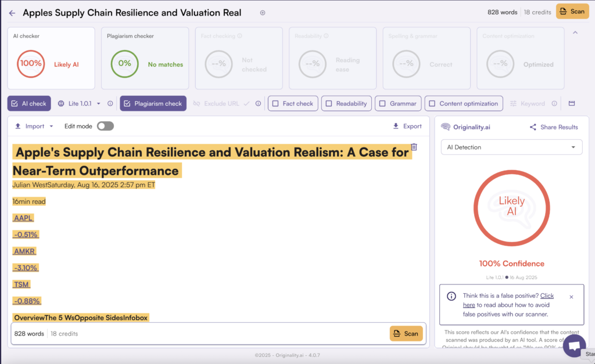Toggle Edit mode on
Image resolution: width=595 pixels, height=364 pixels.
pos(105,126)
